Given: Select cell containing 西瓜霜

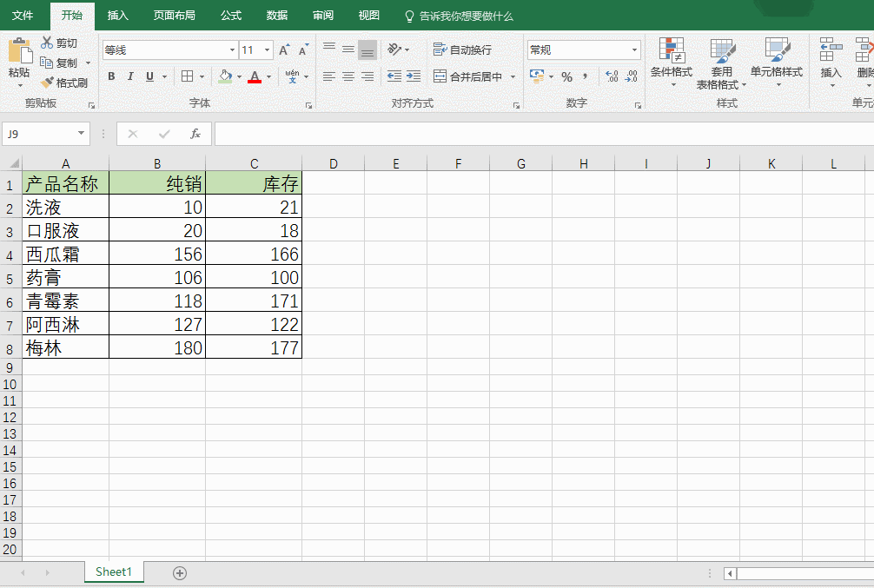Looking at the screenshot, I should [66, 254].
